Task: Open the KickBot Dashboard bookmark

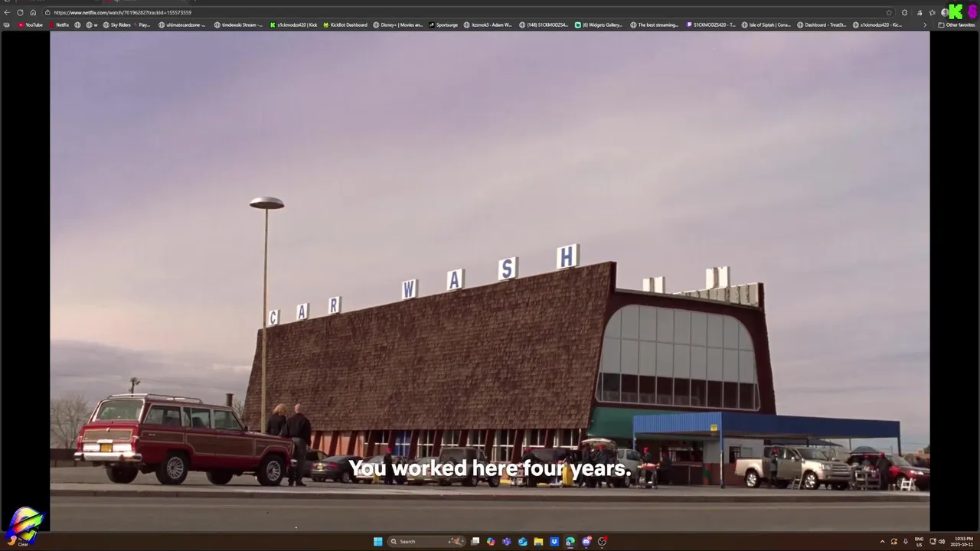Action: pos(345,25)
